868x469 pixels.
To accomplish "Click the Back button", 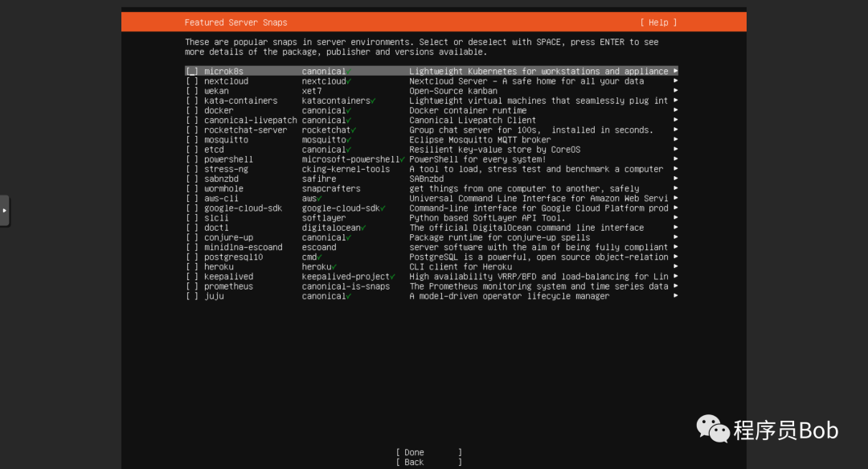I will point(429,463).
